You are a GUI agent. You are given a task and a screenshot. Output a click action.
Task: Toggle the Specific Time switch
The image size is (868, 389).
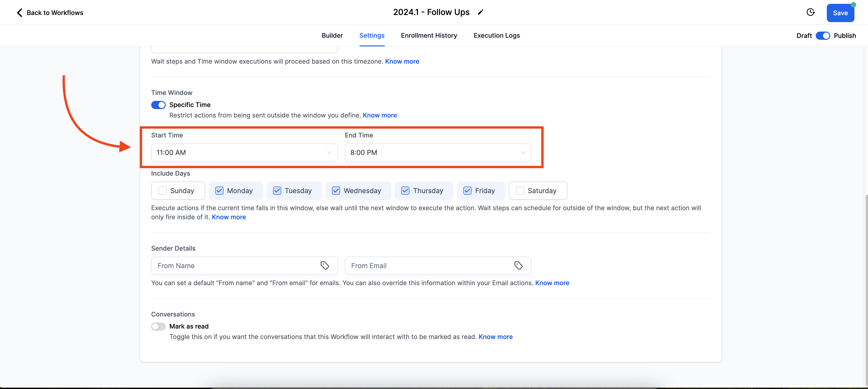pos(158,105)
